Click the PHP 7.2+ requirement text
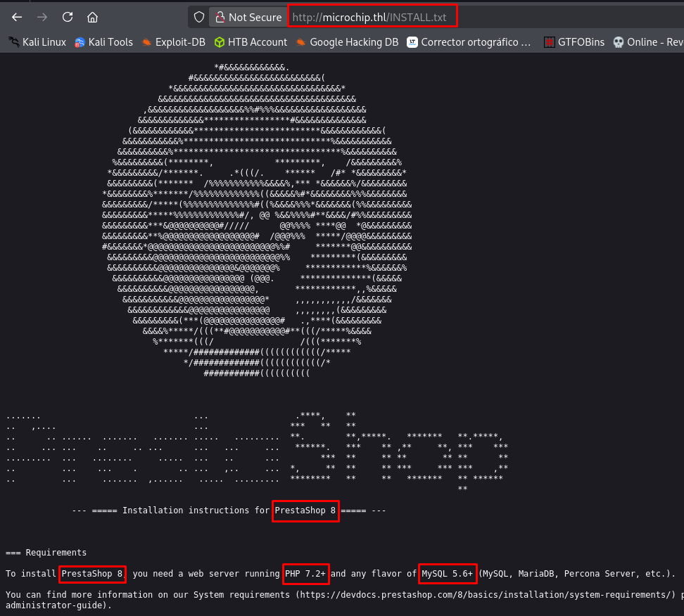 pyautogui.click(x=306, y=574)
